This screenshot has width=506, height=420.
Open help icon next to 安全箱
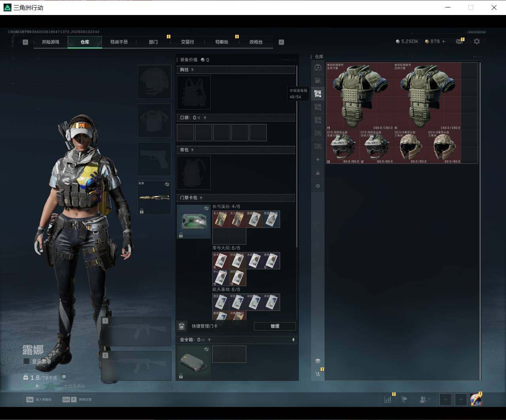tap(209, 340)
